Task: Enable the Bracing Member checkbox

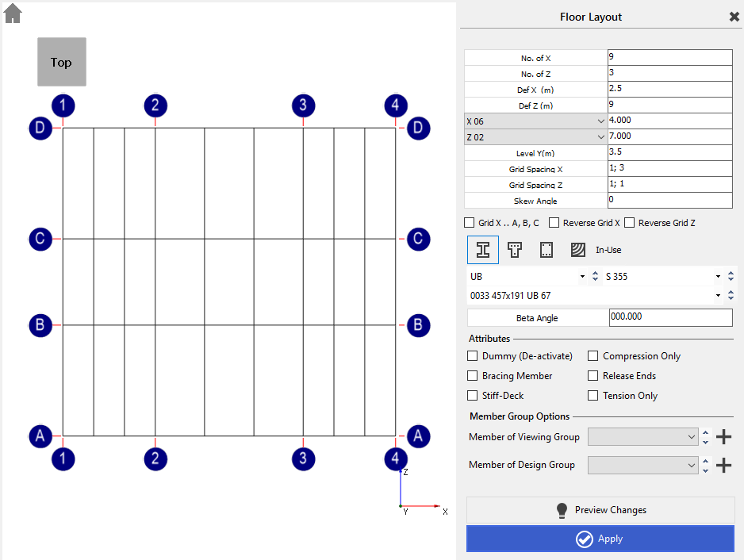Action: coord(474,376)
